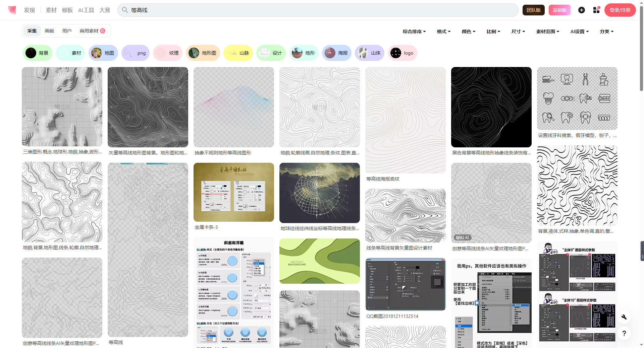Viewport: 644px width, 348px height.
Task: Open the 模板 nav item
Action: click(x=67, y=10)
